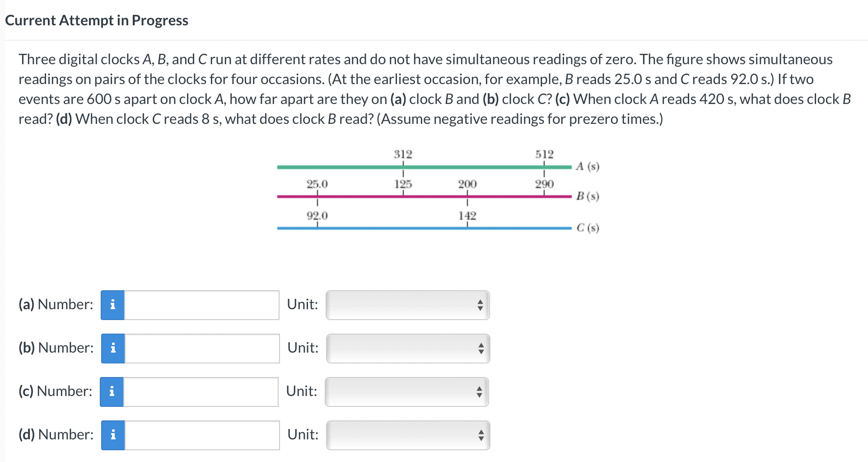This screenshot has height=462, width=868.
Task: Click the info icon beside answer (a)
Action: [112, 305]
